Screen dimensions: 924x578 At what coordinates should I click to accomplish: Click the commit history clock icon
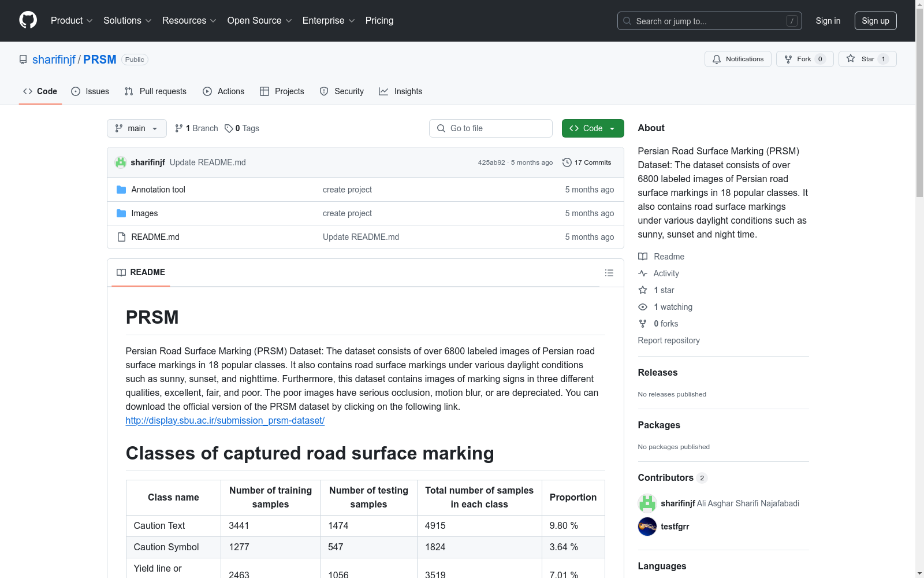(567, 162)
